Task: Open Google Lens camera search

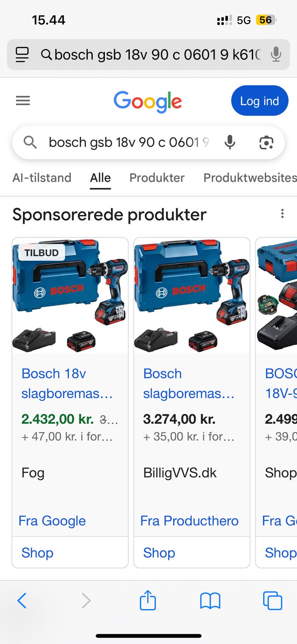Action: pyautogui.click(x=266, y=142)
